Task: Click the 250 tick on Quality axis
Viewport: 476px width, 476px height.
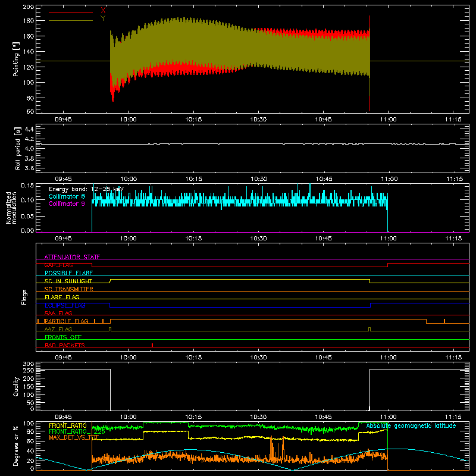Action: [x=29, y=370]
